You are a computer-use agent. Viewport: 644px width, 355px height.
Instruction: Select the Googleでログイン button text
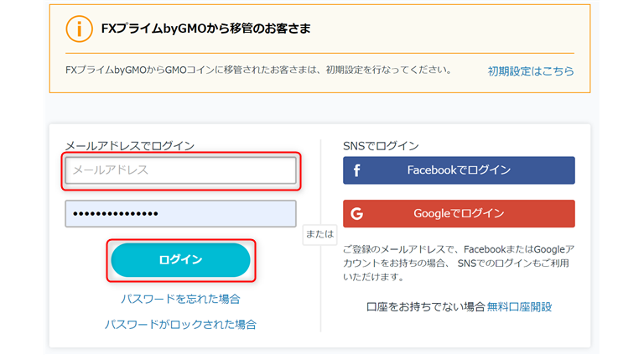click(458, 214)
